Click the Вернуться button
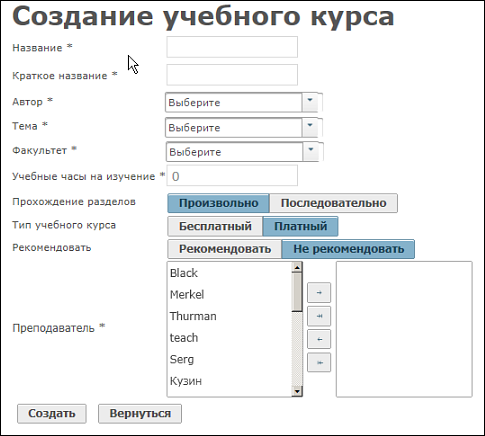Viewport: 485px width, 436px height. click(140, 414)
